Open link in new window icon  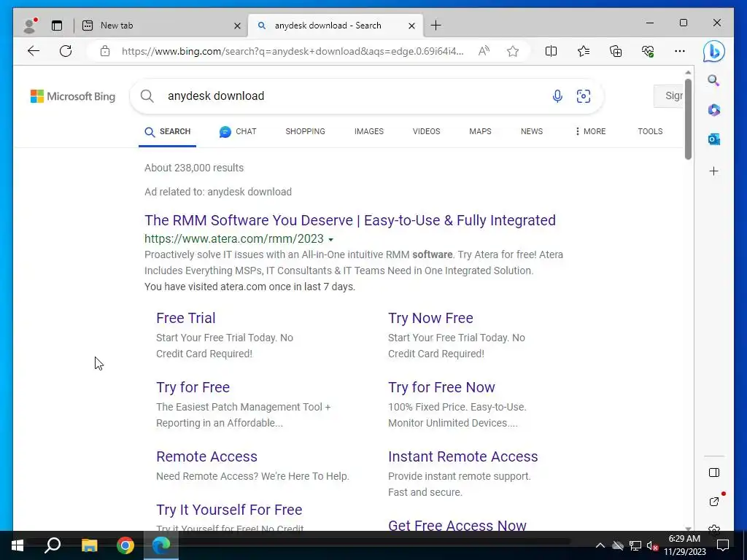coord(713,502)
